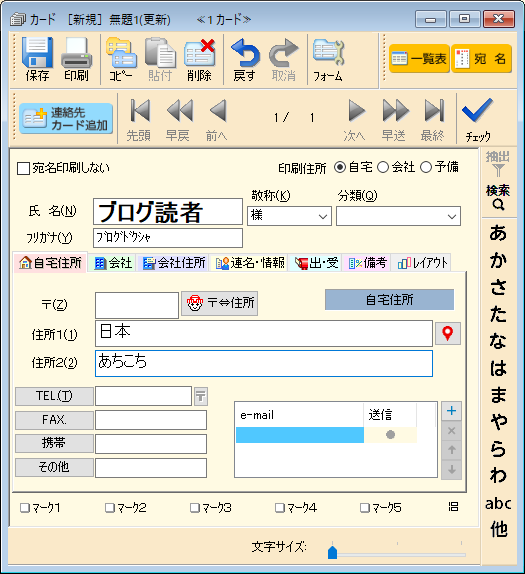Viewport: 525px width, 574px height.
Task: Tick the マーク2 checkbox
Action: [109, 508]
